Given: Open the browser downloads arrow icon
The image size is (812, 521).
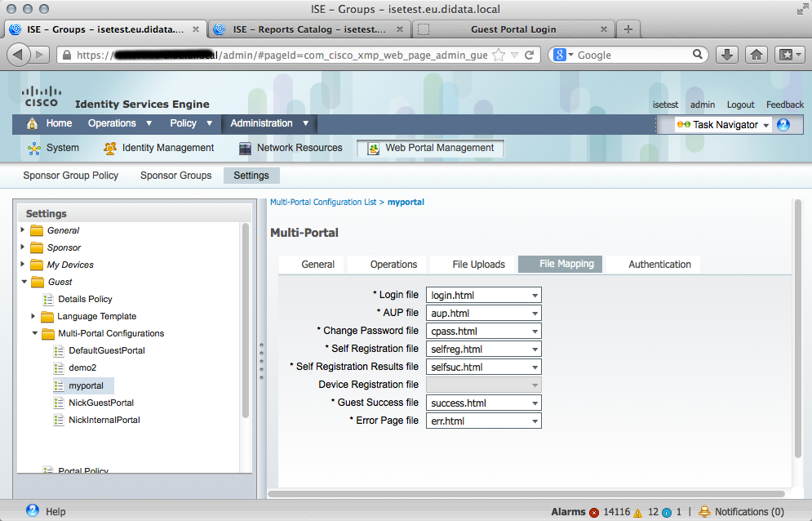Looking at the screenshot, I should 727,55.
